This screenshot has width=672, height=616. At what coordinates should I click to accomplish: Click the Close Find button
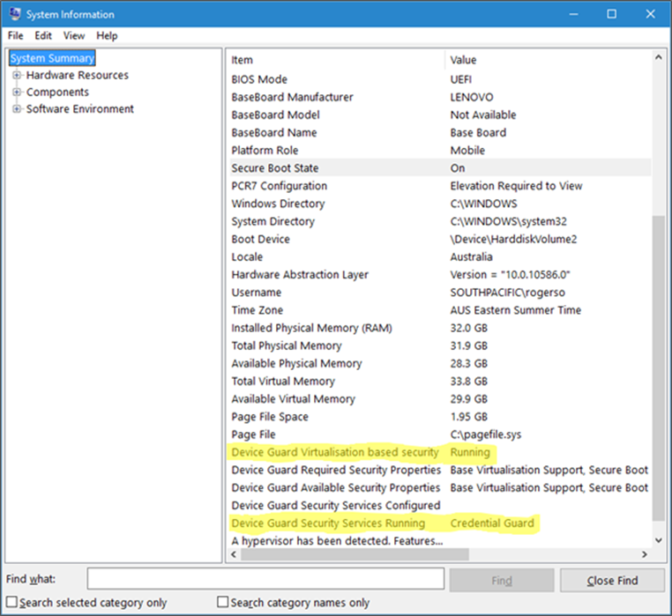pos(612,581)
